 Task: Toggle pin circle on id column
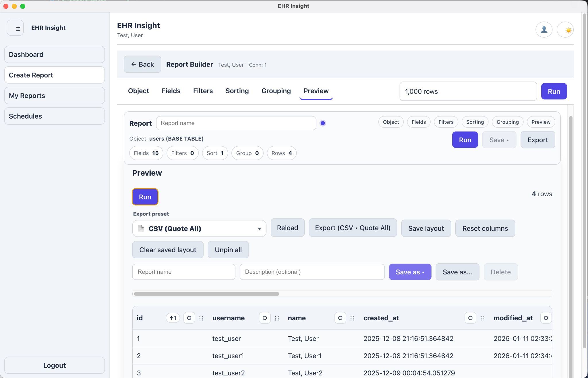[189, 318]
